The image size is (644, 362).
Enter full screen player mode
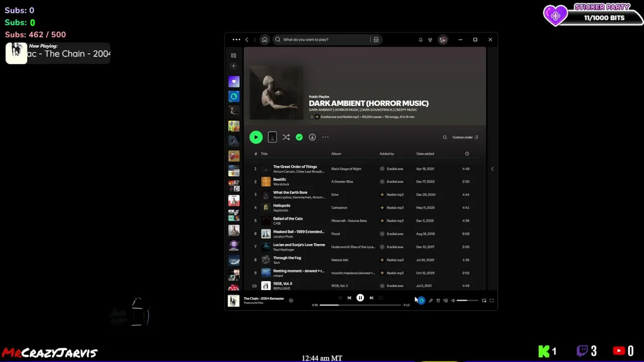click(x=492, y=301)
